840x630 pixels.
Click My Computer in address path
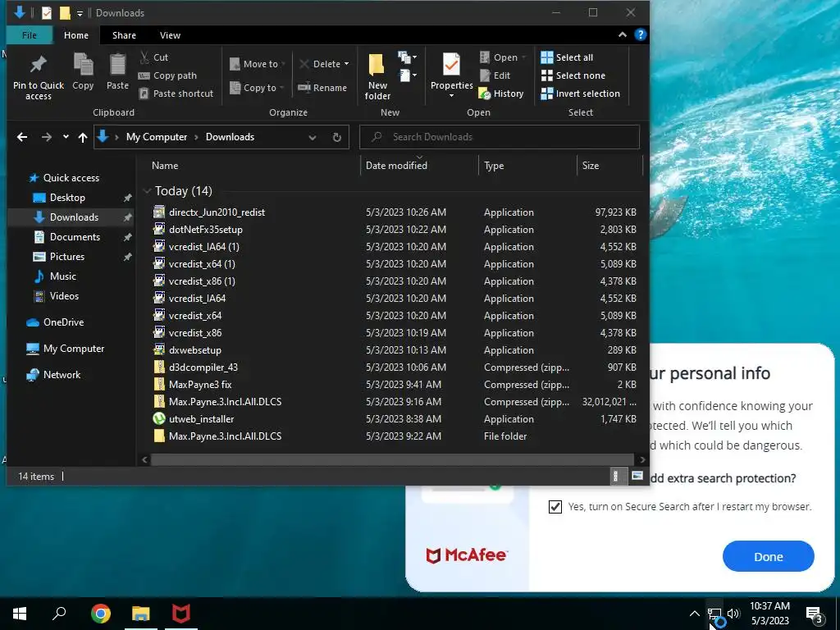coord(157,137)
